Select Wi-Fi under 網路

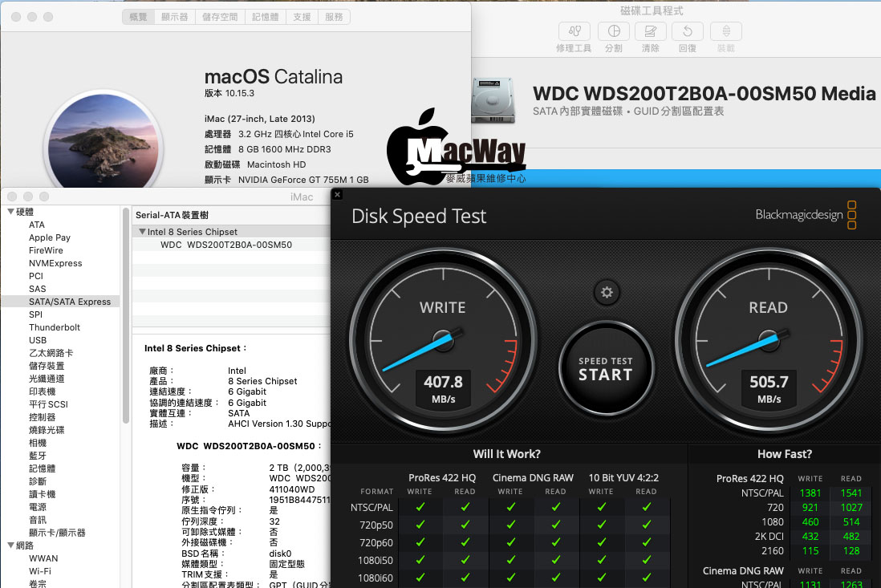pyautogui.click(x=40, y=571)
